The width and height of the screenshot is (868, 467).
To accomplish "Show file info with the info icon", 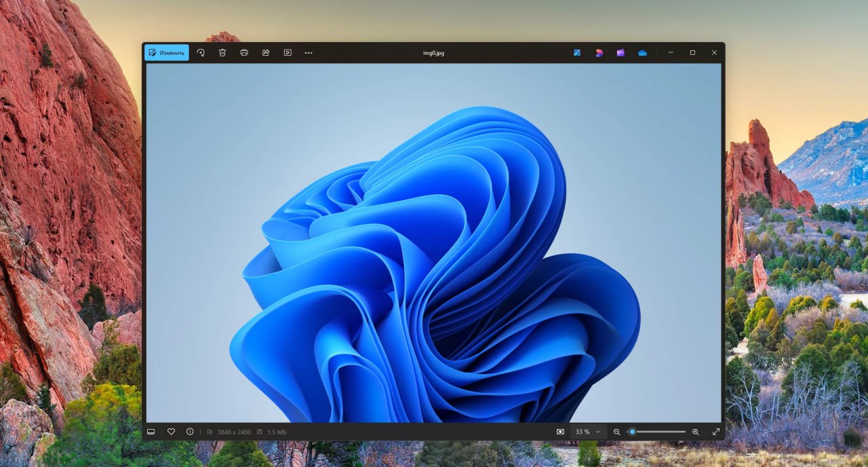I will pos(190,432).
